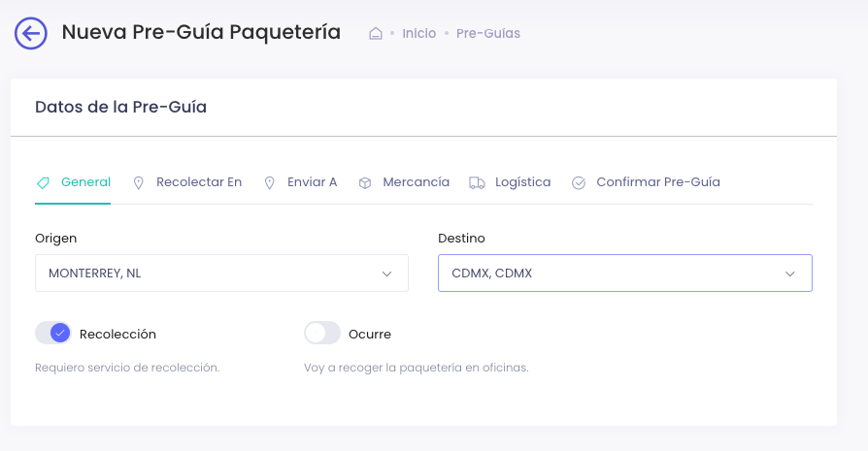Click the Enviar A pin icon

click(270, 182)
